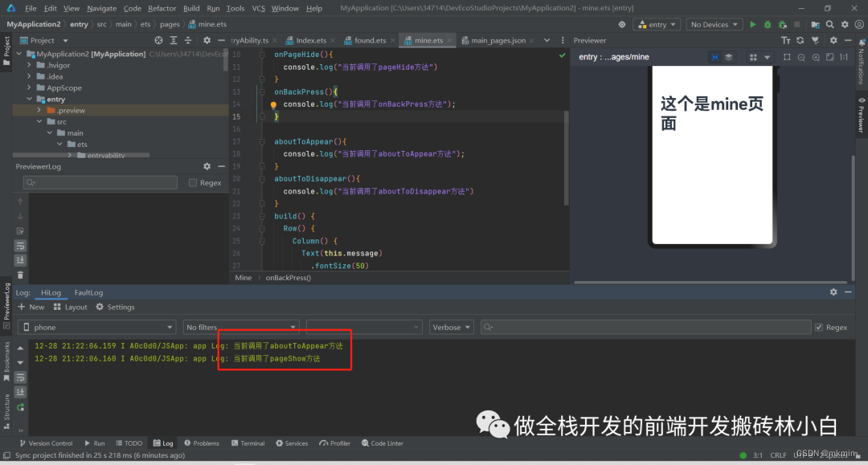Open the hidden editor tabs dropdown arrow
The width and height of the screenshot is (868, 465).
click(547, 40)
